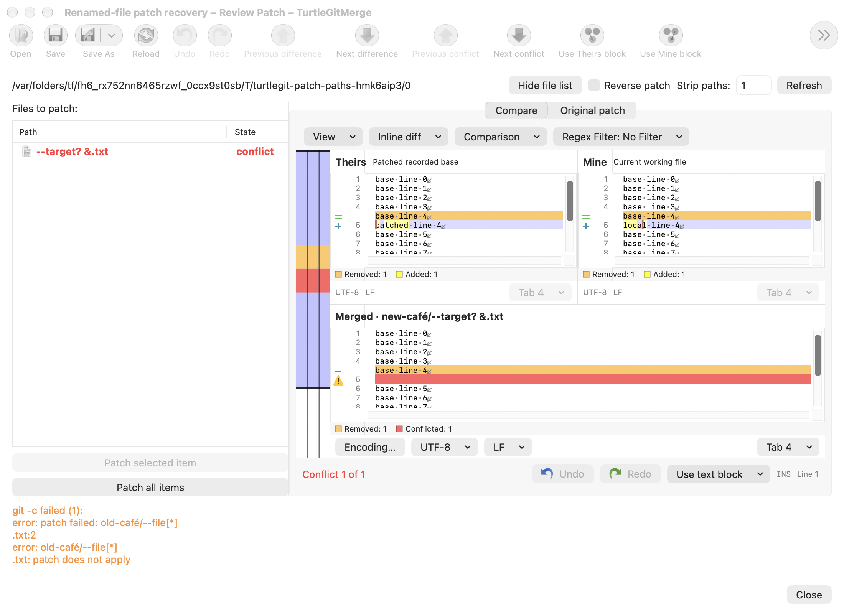
Task: Select the --target? &.txt file row
Action: point(150,152)
